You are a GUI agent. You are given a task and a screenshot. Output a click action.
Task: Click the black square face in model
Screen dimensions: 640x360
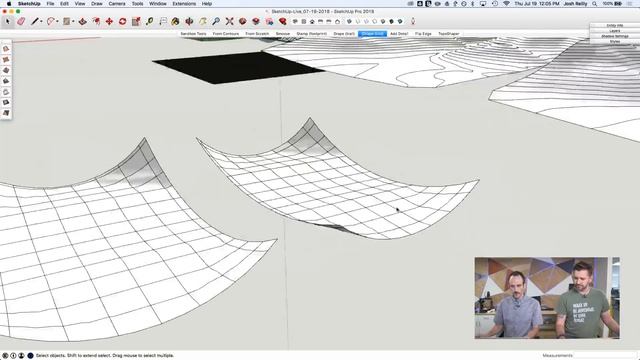coord(239,67)
